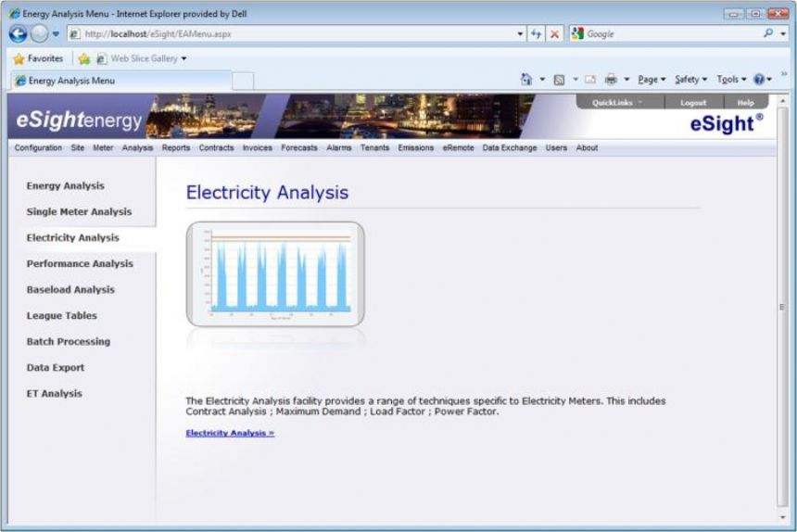
Task: Open the Alarms menu
Action: (x=338, y=148)
